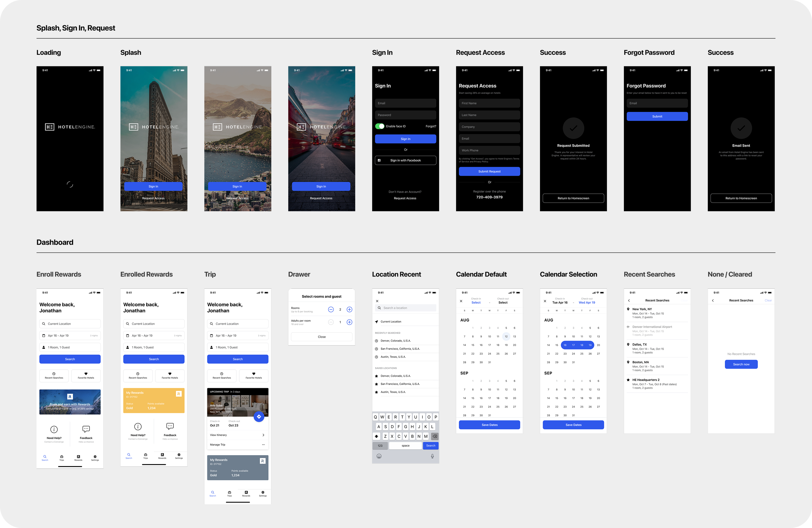Screen dimensions: 812x528
Task: Click Current Location field in Enrolled Rewards
Action: (154, 324)
